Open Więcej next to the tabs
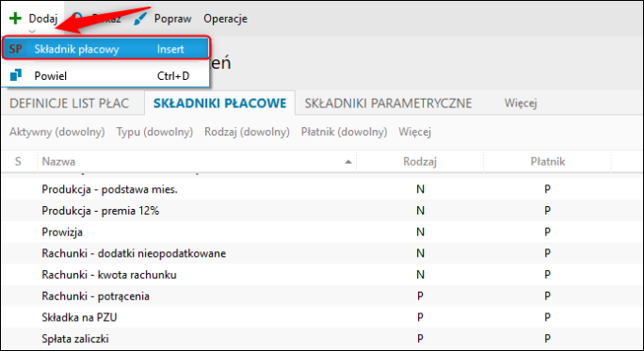This screenshot has width=644, height=351. tap(521, 104)
